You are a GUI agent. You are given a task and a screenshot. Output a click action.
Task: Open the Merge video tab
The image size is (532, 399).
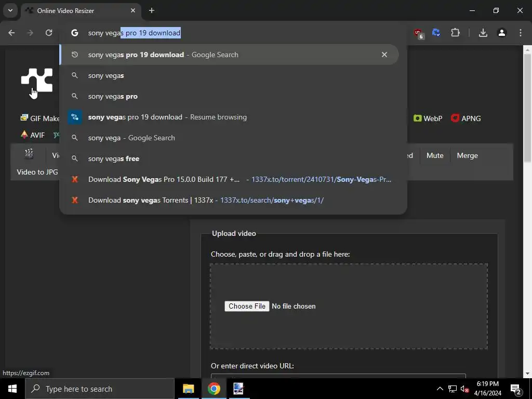pyautogui.click(x=467, y=155)
